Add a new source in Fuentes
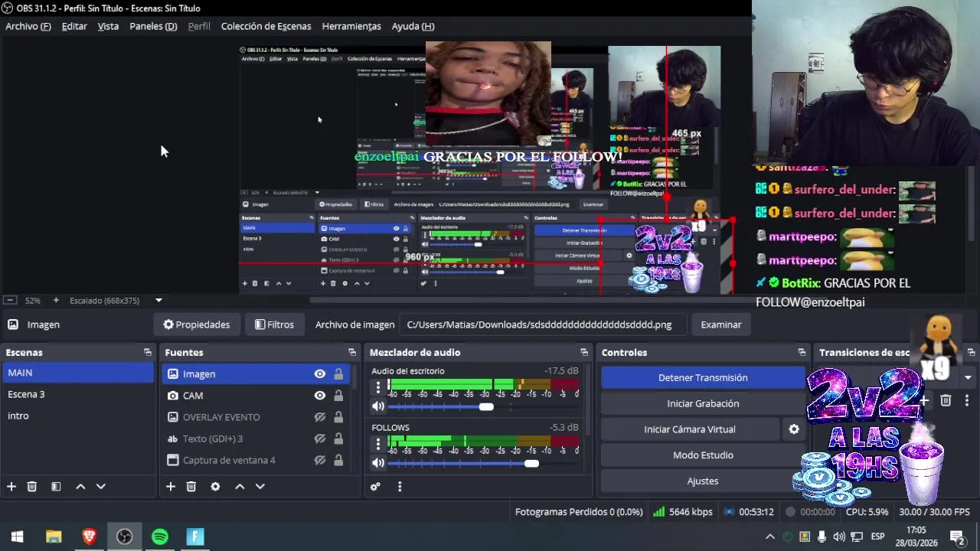980x551 pixels. coord(171,487)
